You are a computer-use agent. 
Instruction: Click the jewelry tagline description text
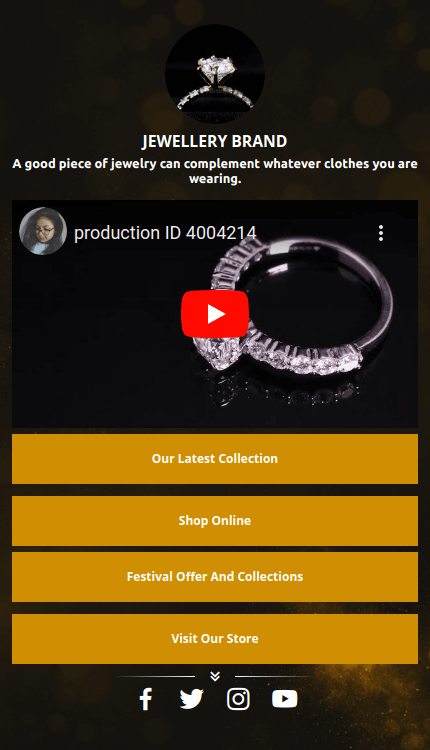[x=215, y=171]
